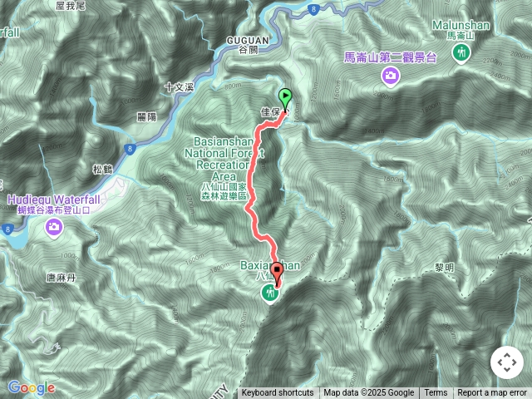The width and height of the screenshot is (532, 399).
Task: Click the 黎明 place label
Action: click(x=445, y=268)
